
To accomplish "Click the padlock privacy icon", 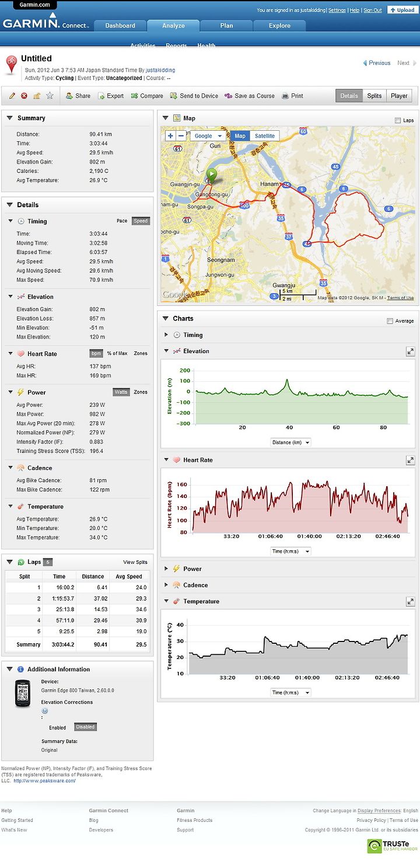I will [x=37, y=96].
